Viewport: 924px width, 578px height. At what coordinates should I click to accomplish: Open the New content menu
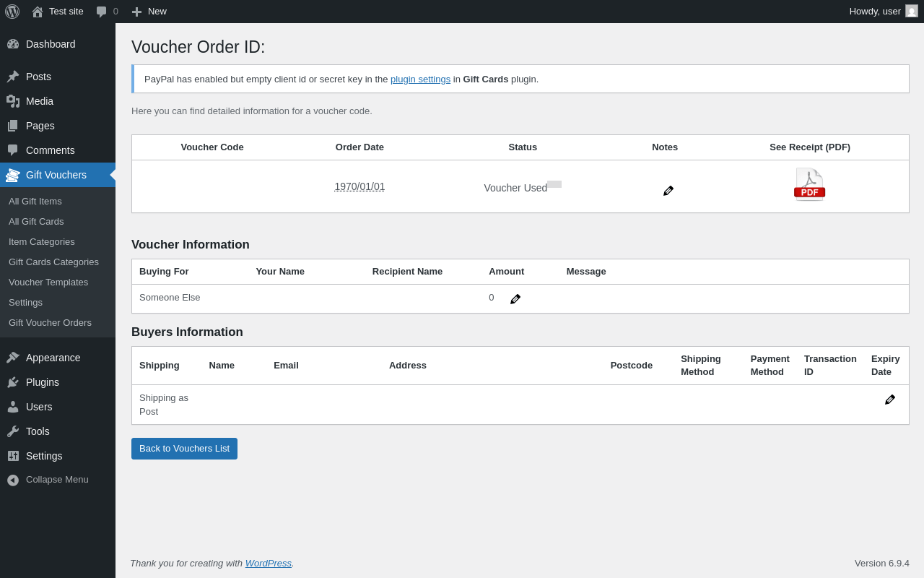[149, 12]
